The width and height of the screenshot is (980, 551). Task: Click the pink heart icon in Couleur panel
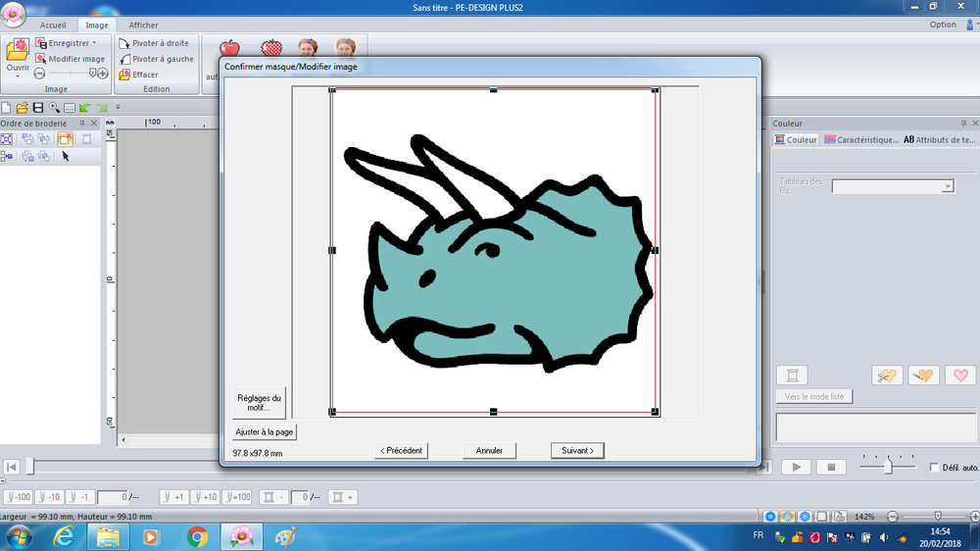tap(961, 376)
